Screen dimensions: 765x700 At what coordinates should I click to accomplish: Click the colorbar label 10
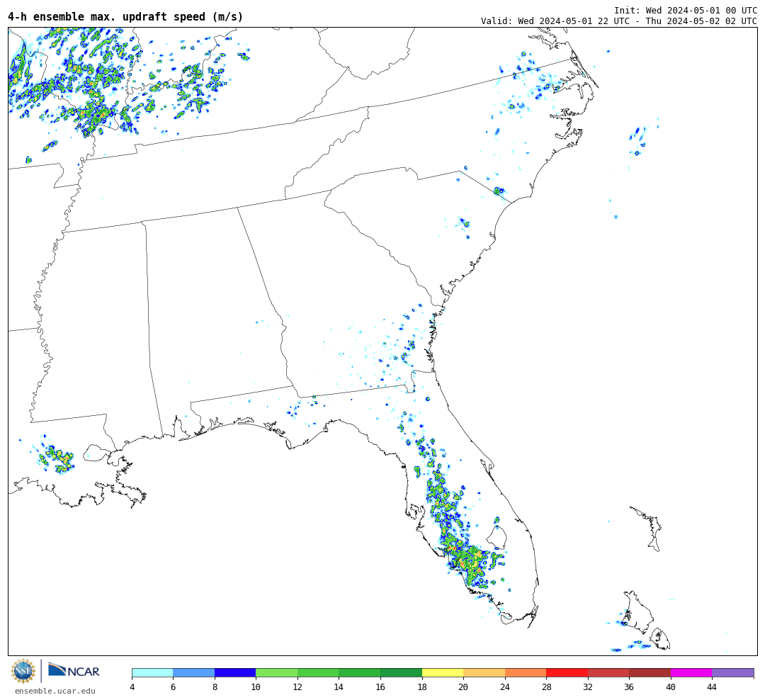pyautogui.click(x=256, y=687)
